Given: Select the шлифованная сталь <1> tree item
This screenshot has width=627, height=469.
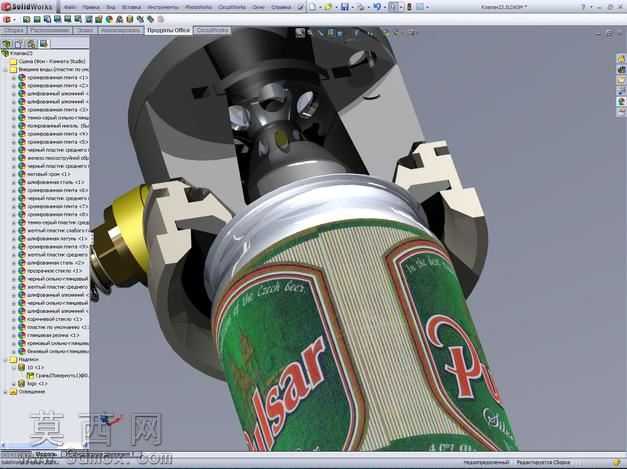Looking at the screenshot, I should (57, 182).
